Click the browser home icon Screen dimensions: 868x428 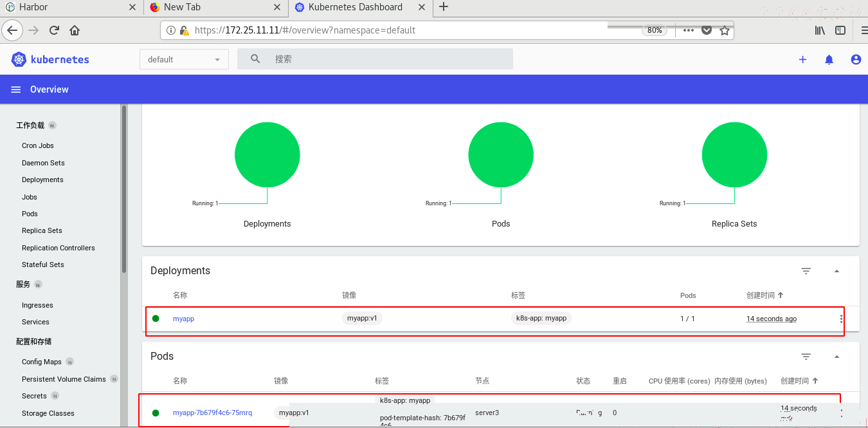click(75, 30)
